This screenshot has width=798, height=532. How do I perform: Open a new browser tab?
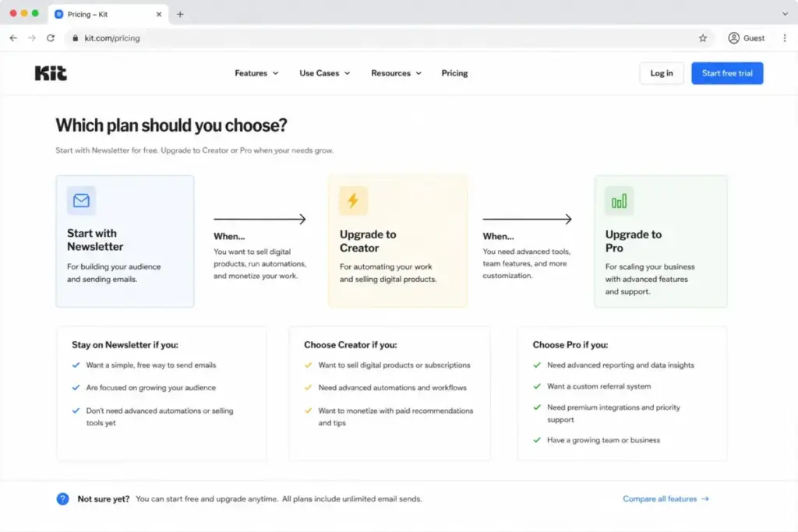[180, 14]
